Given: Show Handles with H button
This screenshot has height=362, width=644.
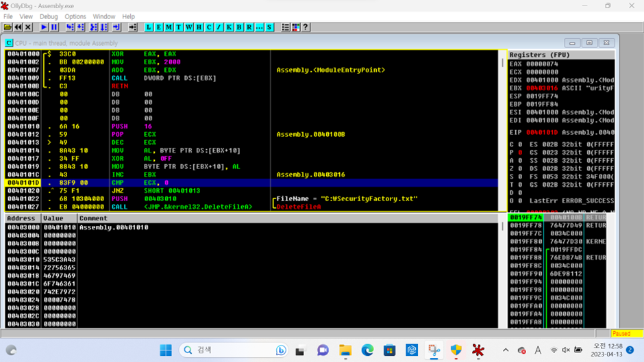Looking at the screenshot, I should click(x=199, y=27).
